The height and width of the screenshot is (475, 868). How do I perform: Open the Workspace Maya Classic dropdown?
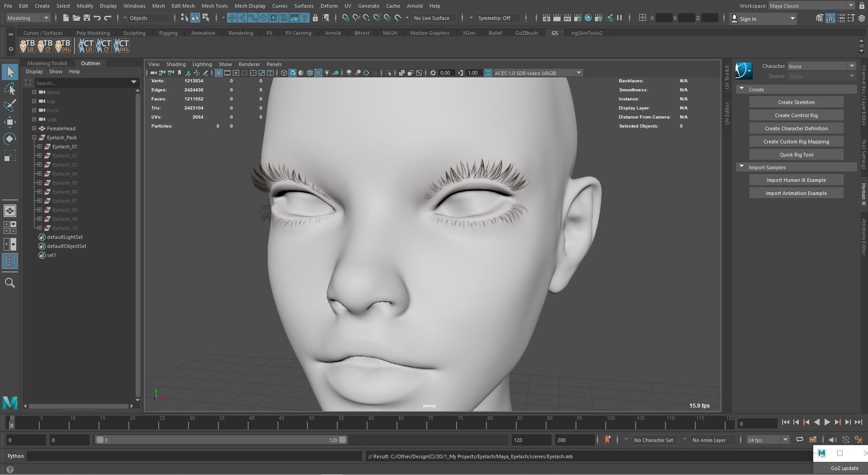(811, 6)
